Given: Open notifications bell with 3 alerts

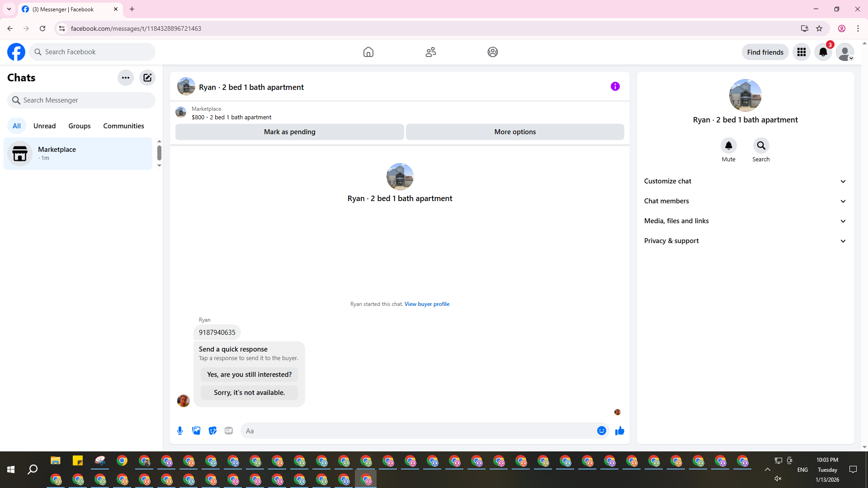Looking at the screenshot, I should [x=823, y=52].
